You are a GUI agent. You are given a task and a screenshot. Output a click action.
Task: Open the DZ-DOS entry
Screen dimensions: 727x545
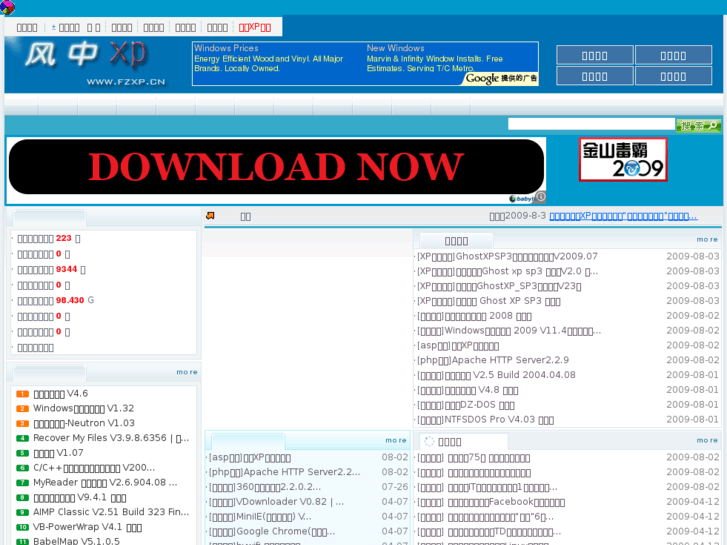[466, 405]
